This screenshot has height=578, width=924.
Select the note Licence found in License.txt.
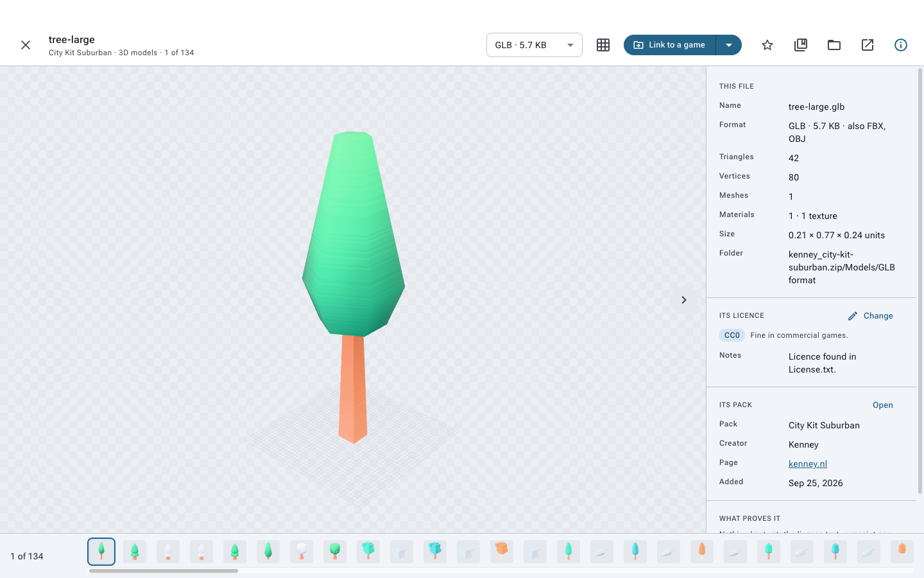coord(823,363)
